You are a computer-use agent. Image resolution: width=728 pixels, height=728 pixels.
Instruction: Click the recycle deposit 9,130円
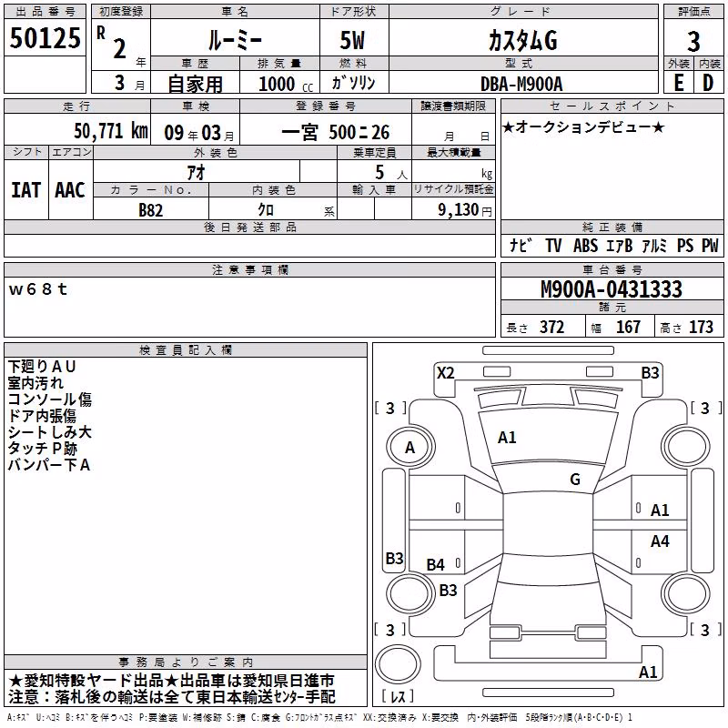pyautogui.click(x=465, y=210)
